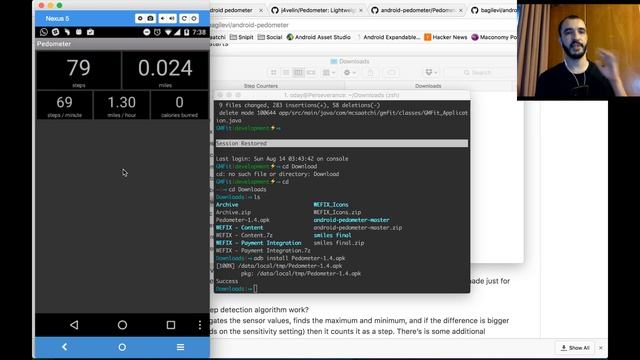Click the webcam video thumbnail of the presenter
Screen dimensions: 640x360
coord(578,50)
